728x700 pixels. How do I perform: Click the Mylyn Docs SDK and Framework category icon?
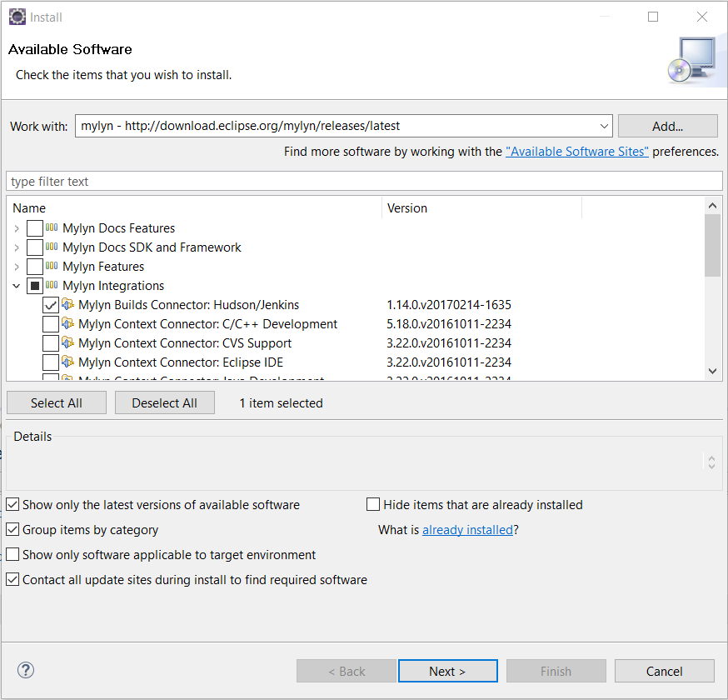pyautogui.click(x=52, y=247)
